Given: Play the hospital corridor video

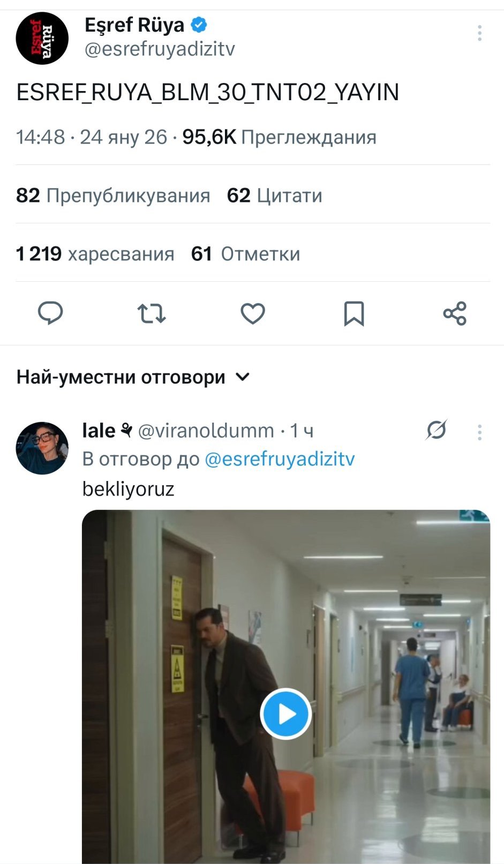Looking at the screenshot, I should pos(286,713).
